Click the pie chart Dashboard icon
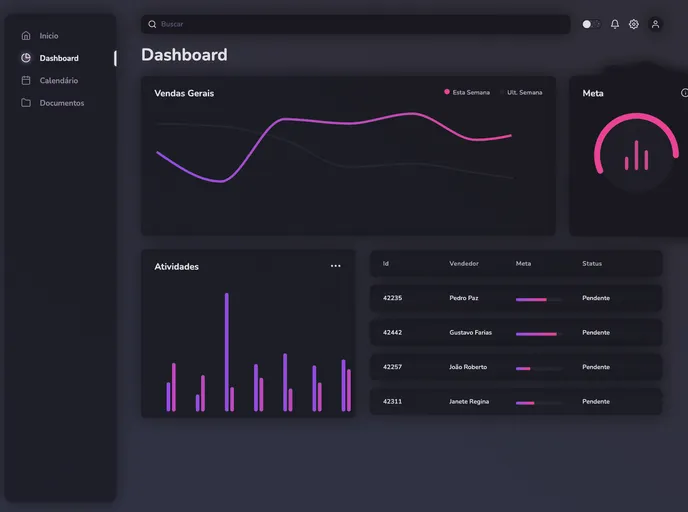This screenshot has width=688, height=512. pos(26,58)
